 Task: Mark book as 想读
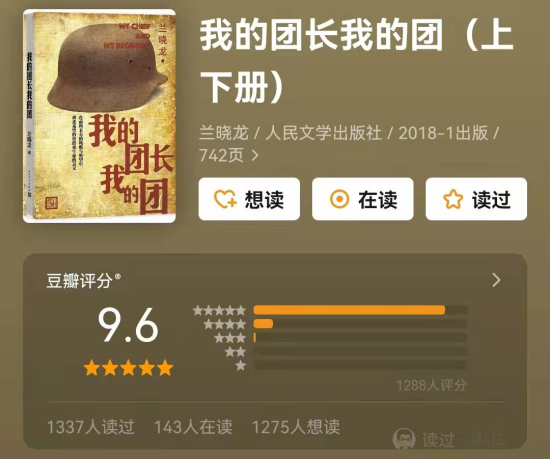pos(249,199)
